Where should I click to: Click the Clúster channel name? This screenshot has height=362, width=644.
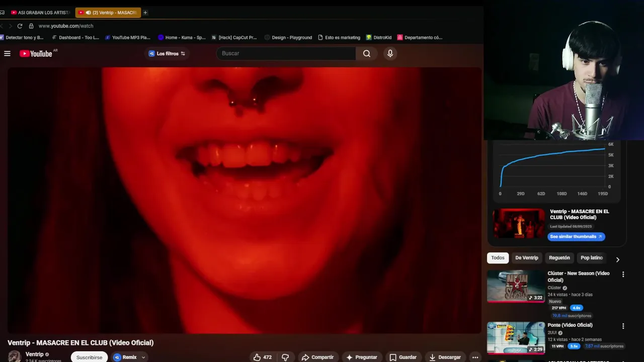point(554,288)
